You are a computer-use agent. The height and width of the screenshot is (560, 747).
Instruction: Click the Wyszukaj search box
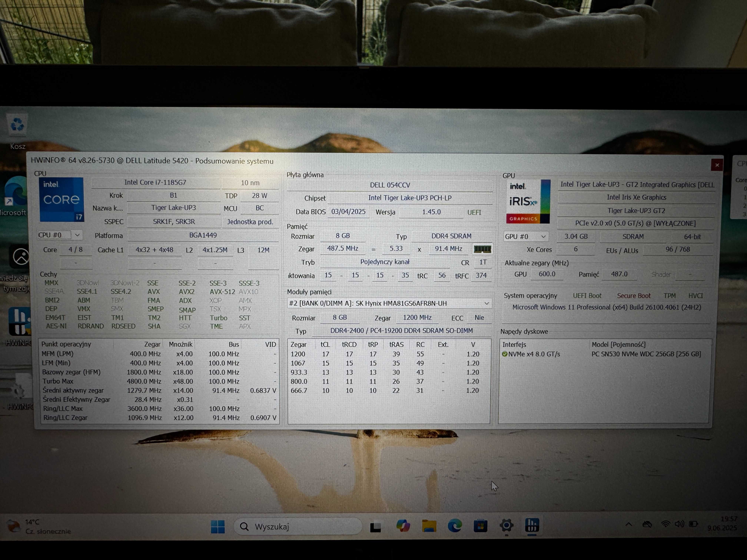[x=298, y=527]
